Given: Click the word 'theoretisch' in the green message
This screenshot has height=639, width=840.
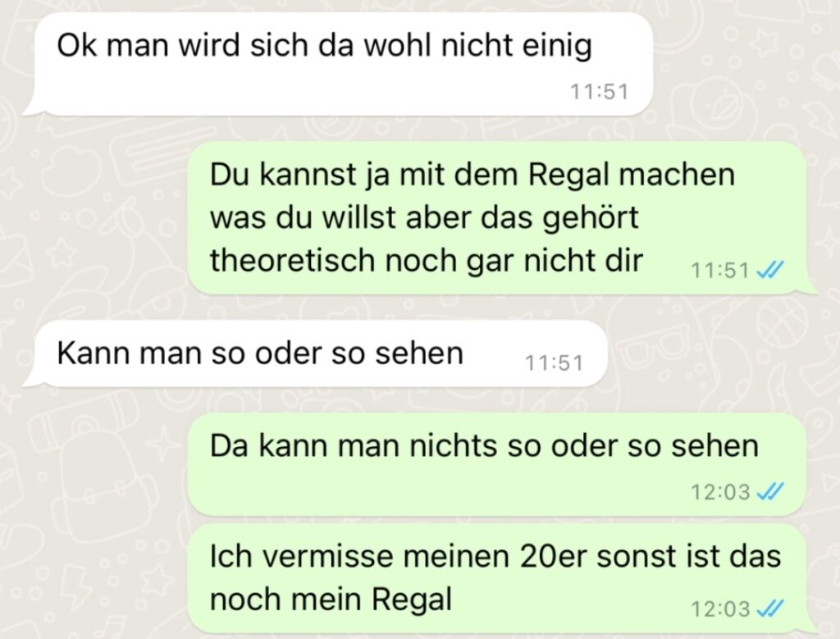Looking at the screenshot, I should [293, 260].
